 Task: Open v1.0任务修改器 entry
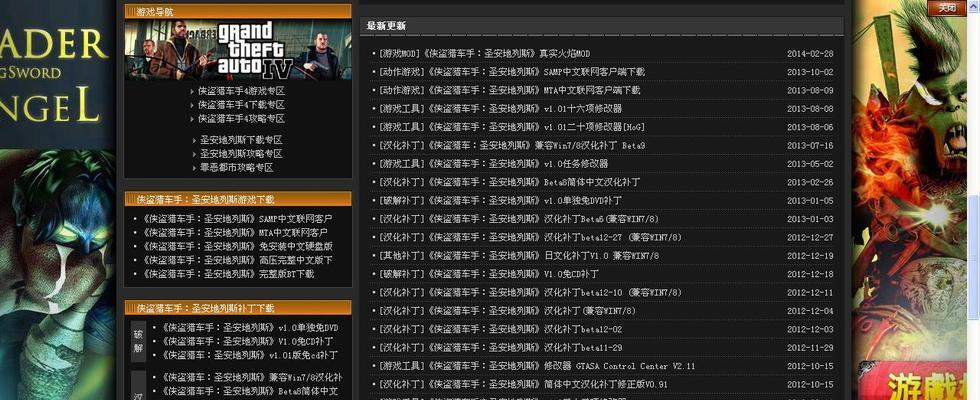(x=492, y=164)
